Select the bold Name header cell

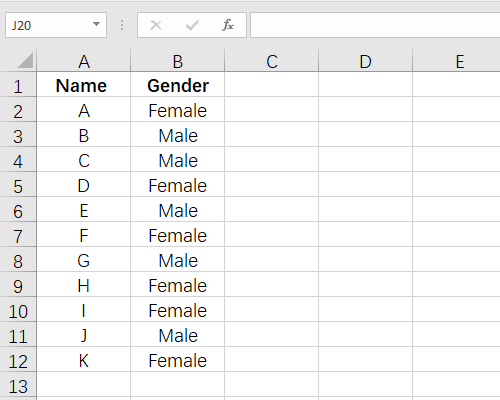pyautogui.click(x=84, y=85)
